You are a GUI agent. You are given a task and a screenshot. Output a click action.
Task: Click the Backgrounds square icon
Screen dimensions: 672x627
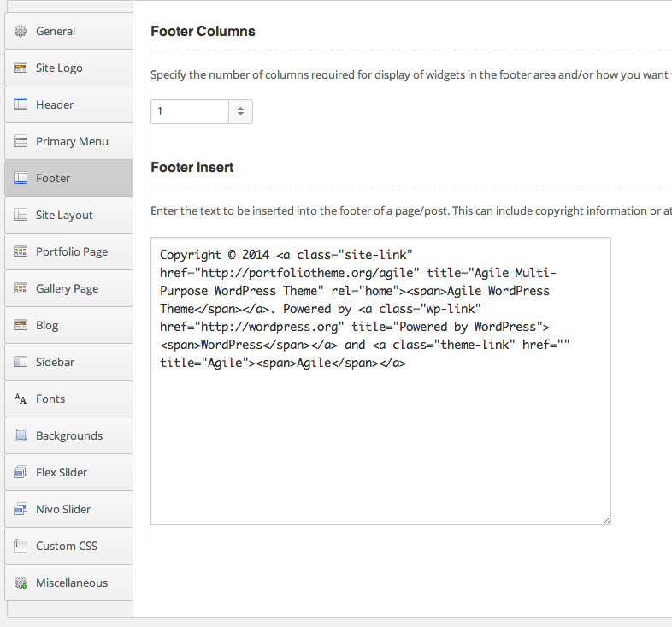click(21, 435)
